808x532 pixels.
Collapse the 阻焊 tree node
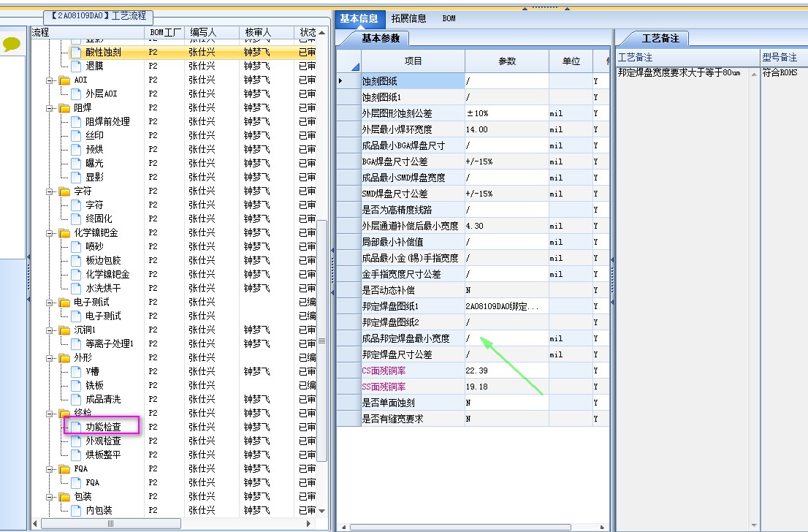(x=50, y=108)
